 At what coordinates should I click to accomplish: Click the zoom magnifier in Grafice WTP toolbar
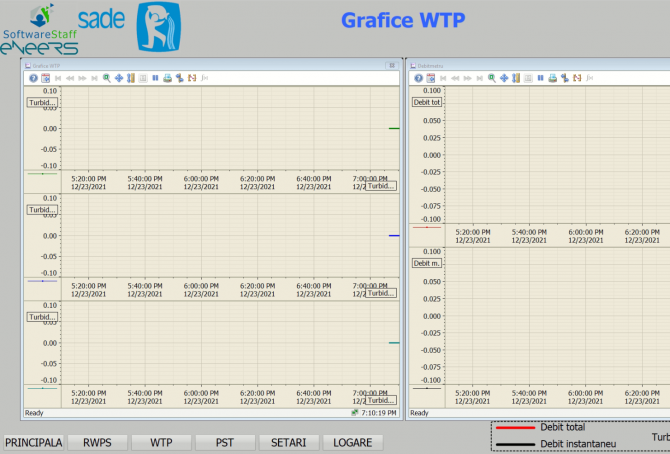[x=106, y=78]
